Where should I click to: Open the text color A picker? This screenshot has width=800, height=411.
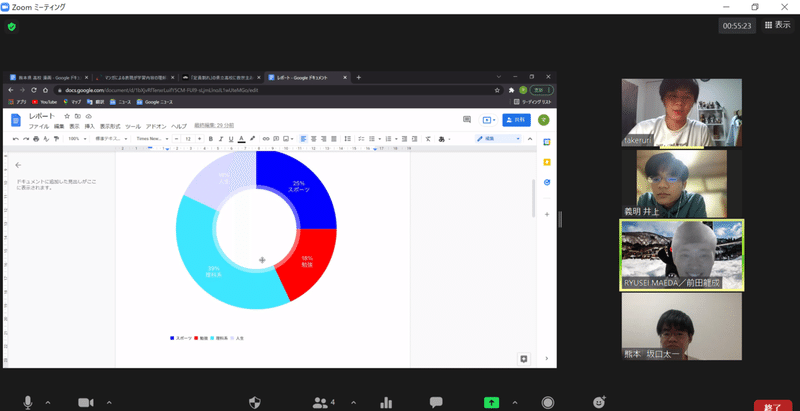241,139
